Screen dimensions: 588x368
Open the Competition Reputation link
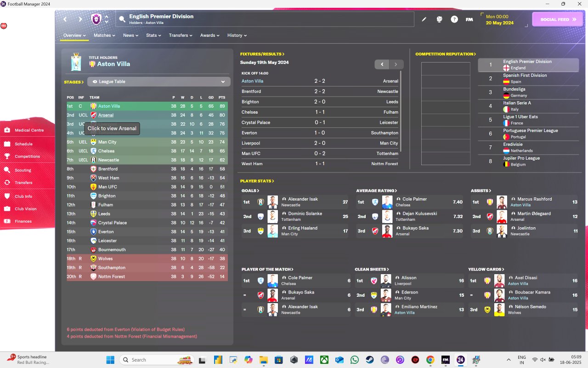point(446,54)
